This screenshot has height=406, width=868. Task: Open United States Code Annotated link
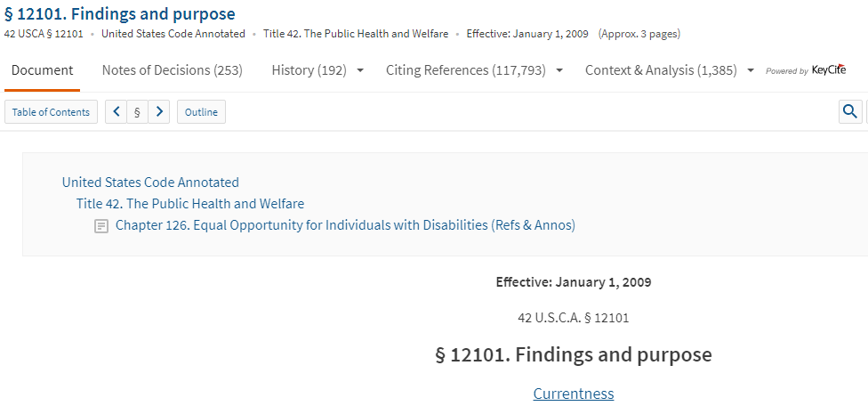150,183
